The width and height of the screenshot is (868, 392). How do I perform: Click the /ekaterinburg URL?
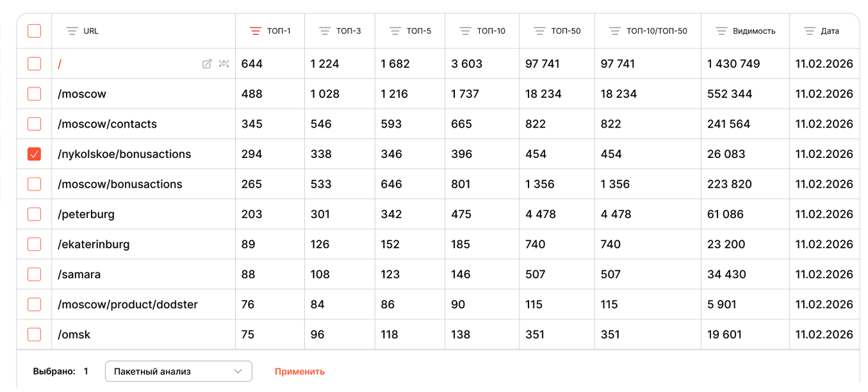(93, 244)
